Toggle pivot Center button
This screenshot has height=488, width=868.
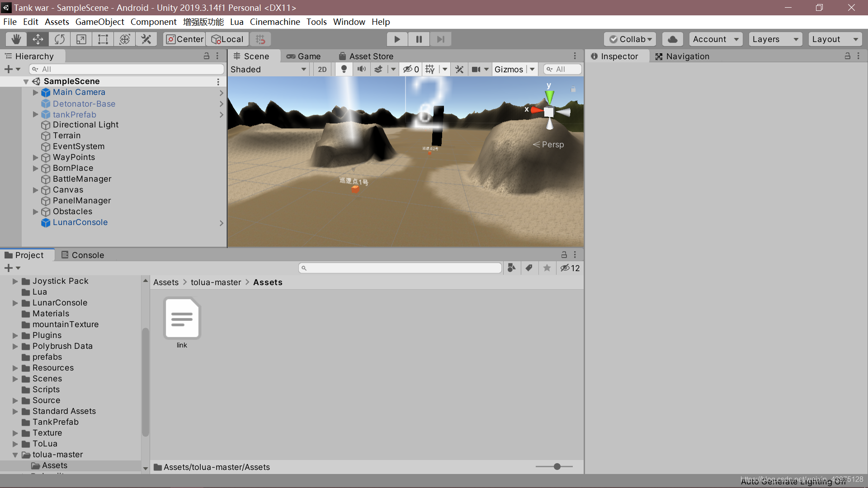pyautogui.click(x=185, y=39)
